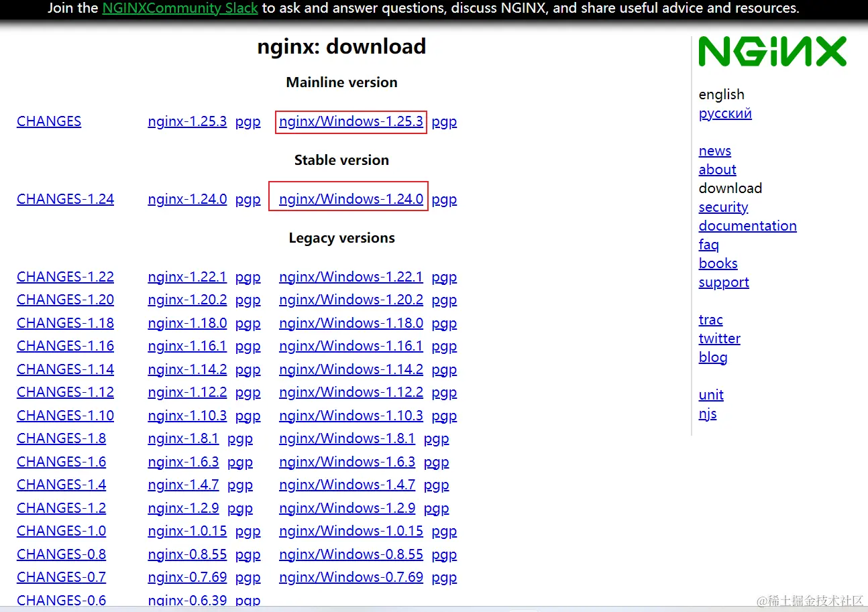Viewport: 868px width, 612px height.
Task: Download nginx-1.8.1 source
Action: click(183, 438)
